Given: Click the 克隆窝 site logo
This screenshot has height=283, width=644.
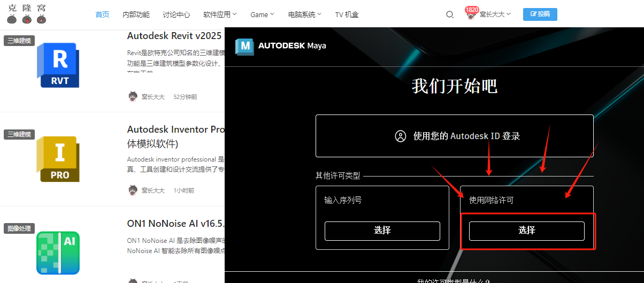Looking at the screenshot, I should pos(26,14).
